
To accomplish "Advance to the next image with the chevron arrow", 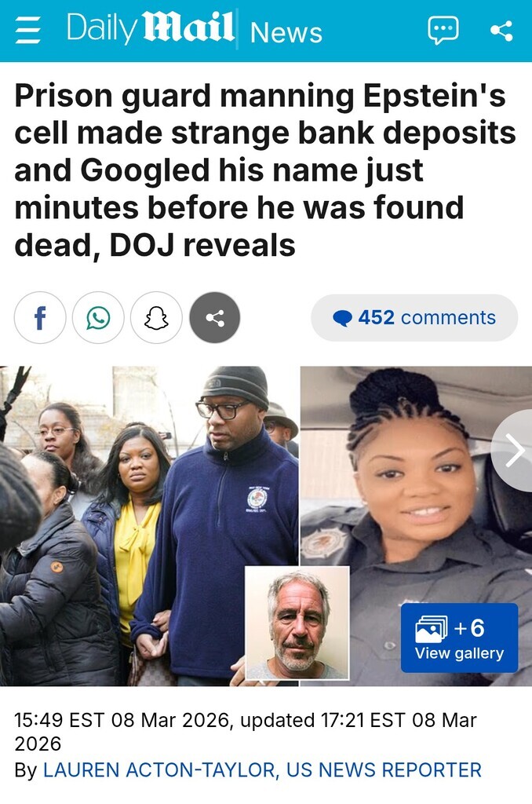I will [512, 451].
